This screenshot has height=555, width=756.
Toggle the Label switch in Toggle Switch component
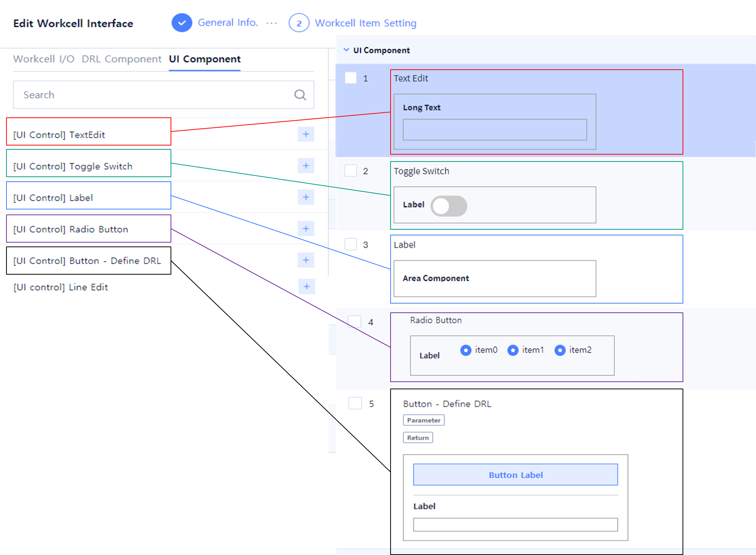[449, 206]
